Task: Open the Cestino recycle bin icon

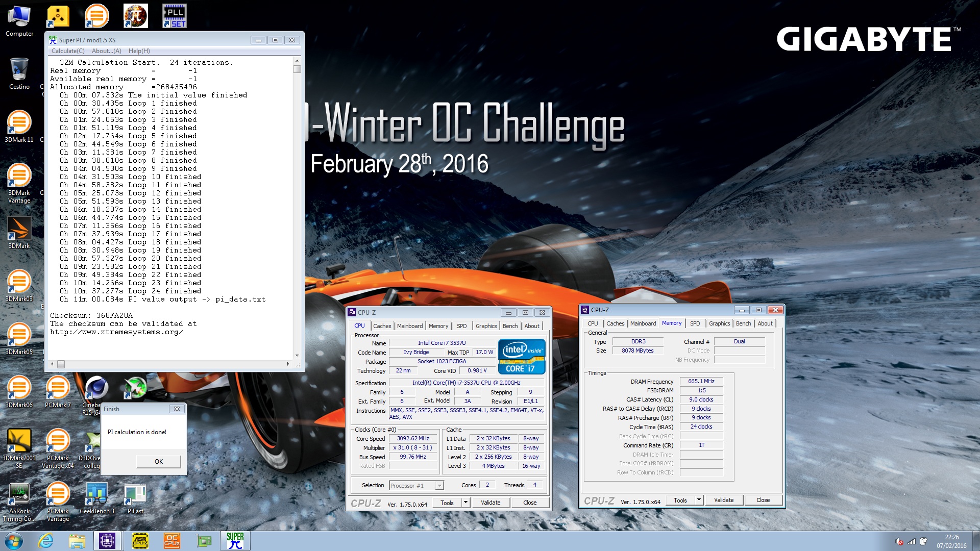Action: point(19,73)
